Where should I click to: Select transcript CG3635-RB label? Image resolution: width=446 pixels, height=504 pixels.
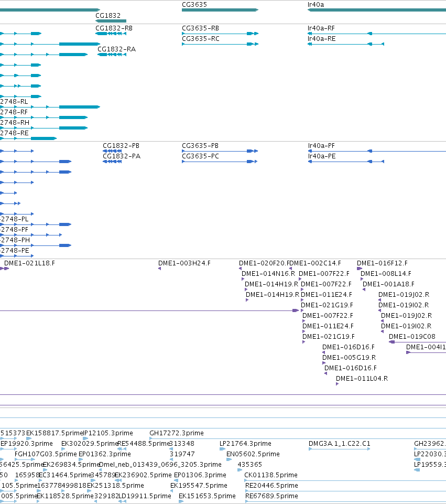(200, 28)
